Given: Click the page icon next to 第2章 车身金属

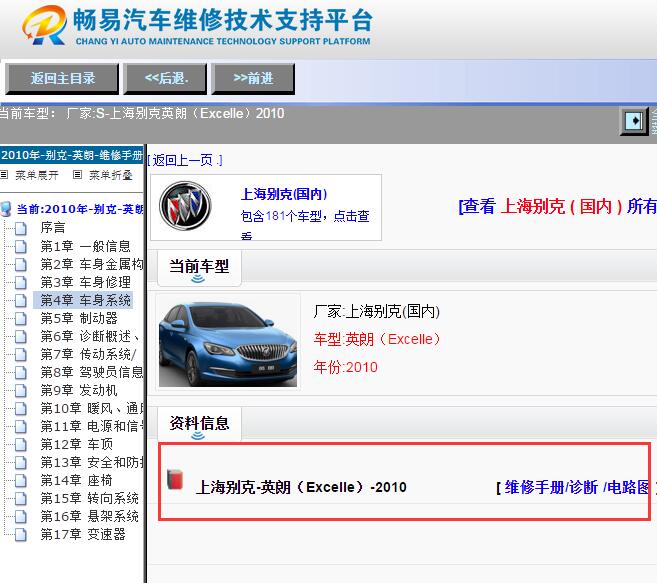Looking at the screenshot, I should pyautogui.click(x=21, y=264).
